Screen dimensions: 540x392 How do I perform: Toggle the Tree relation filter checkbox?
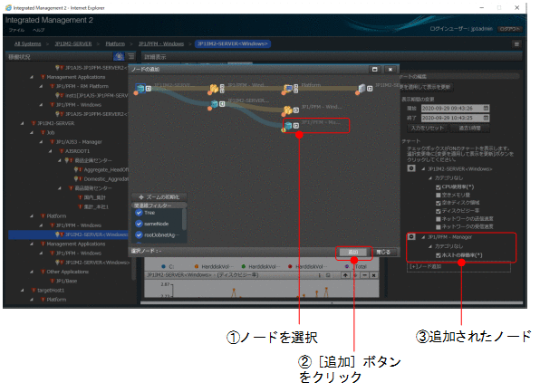click(x=139, y=213)
